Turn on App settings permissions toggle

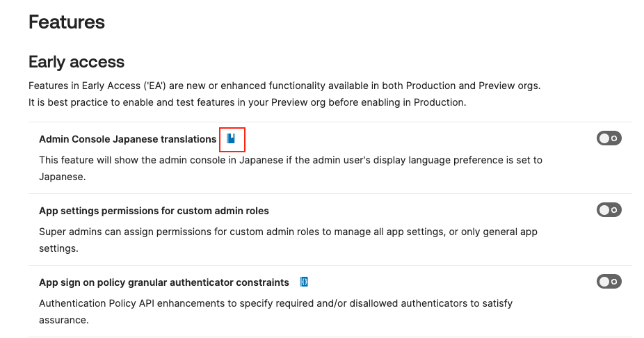coord(609,210)
